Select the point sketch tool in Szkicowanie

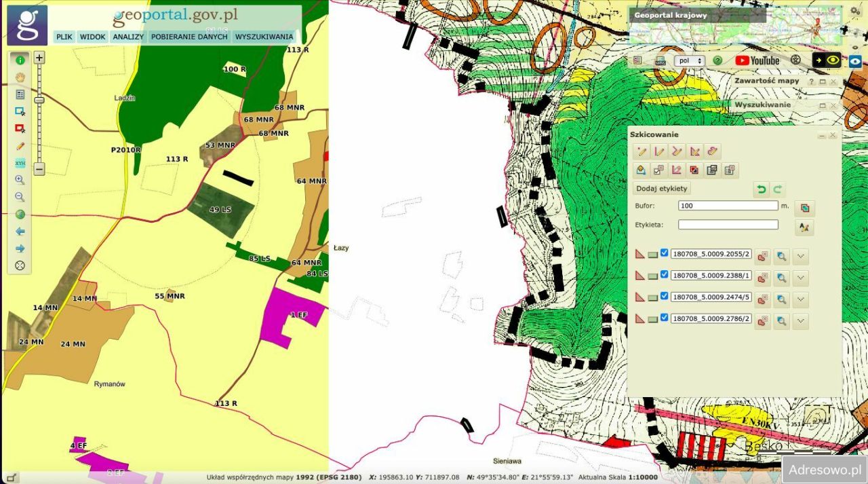(x=642, y=151)
